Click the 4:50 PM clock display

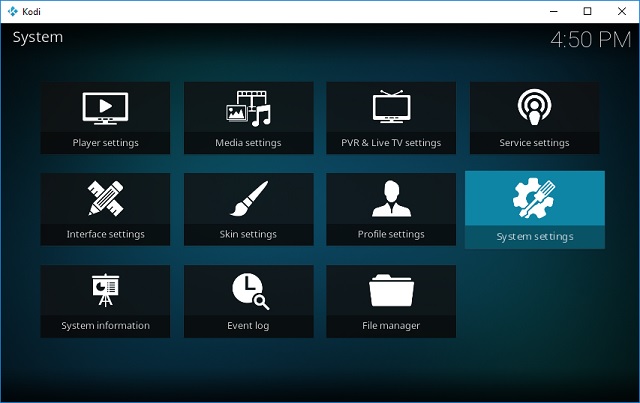point(590,40)
